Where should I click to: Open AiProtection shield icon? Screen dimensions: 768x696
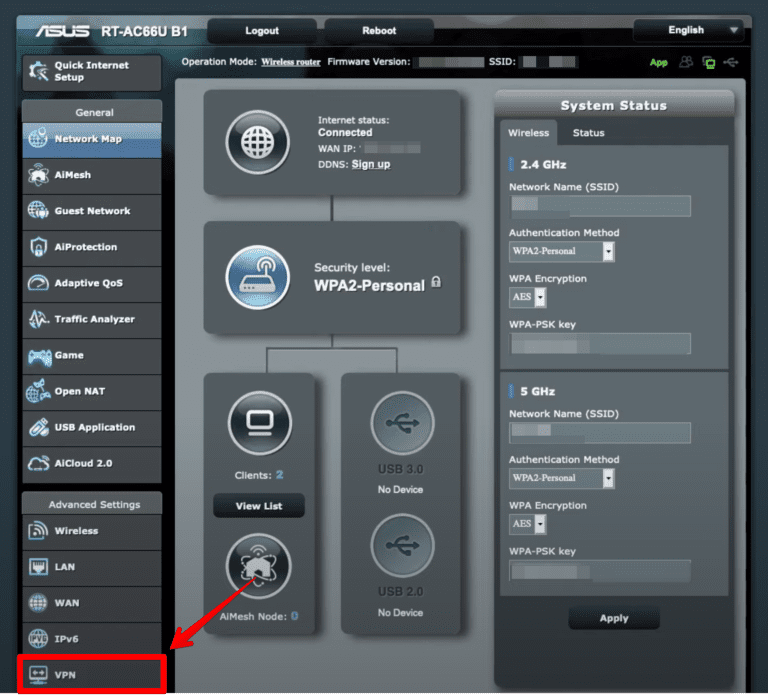[x=38, y=247]
